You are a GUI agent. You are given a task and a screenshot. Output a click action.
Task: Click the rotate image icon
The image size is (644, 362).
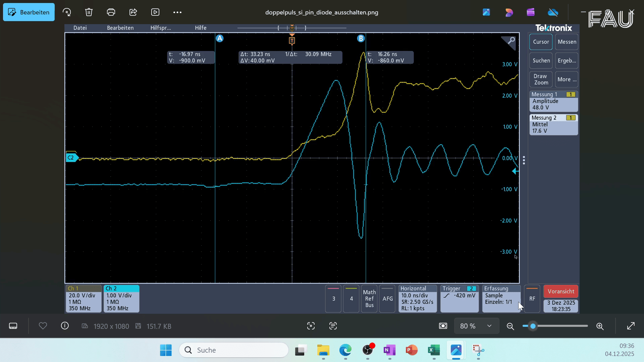click(67, 12)
